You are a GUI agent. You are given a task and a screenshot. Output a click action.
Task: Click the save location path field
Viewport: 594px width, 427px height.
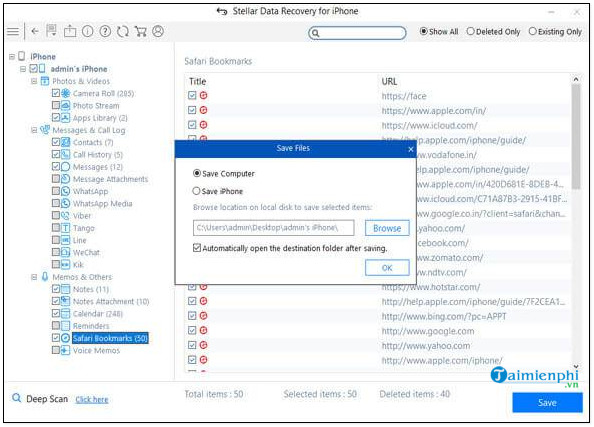(x=274, y=228)
